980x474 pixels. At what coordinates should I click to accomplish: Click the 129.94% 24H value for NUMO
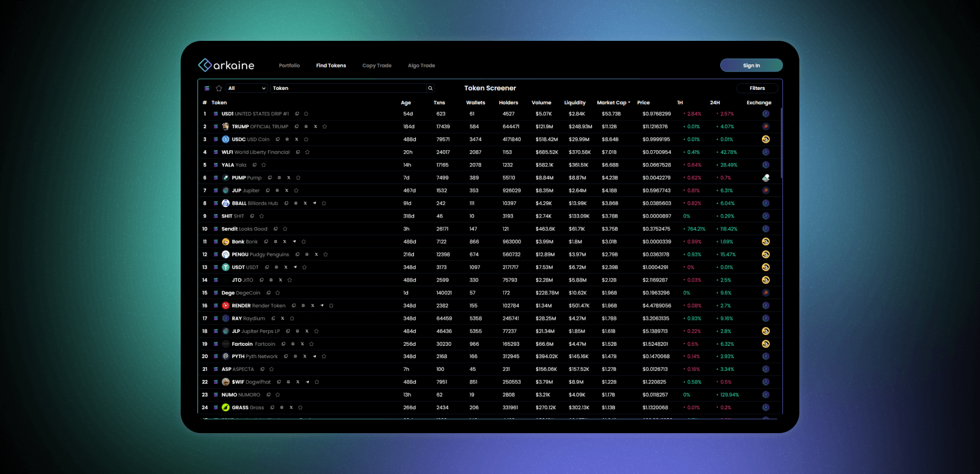click(x=729, y=395)
